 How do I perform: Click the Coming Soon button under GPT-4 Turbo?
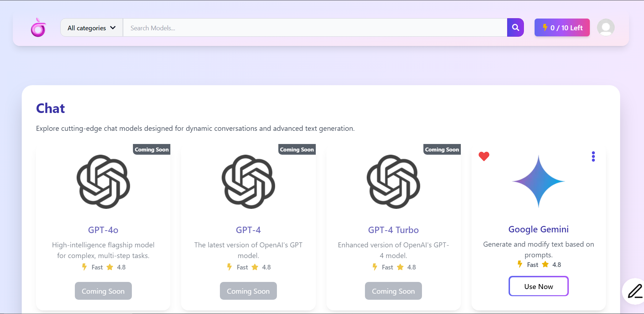click(393, 291)
